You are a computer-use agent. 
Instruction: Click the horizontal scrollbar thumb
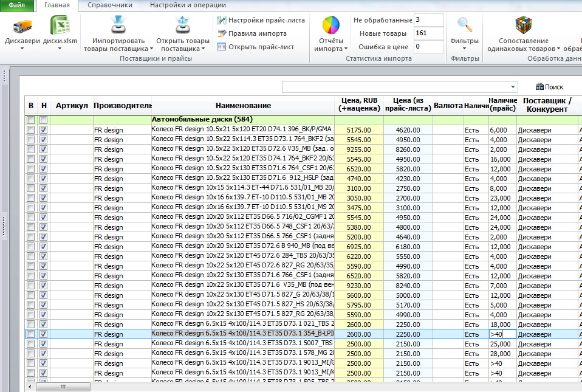click(63, 387)
